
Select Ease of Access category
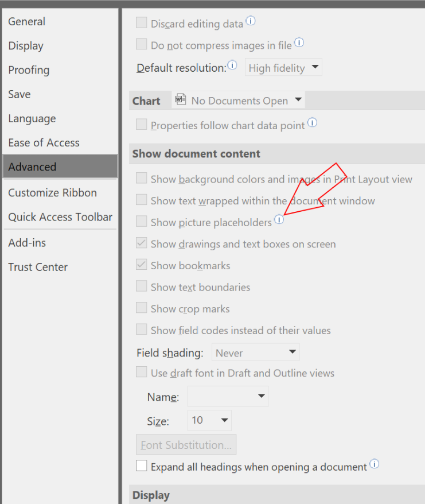click(60, 143)
